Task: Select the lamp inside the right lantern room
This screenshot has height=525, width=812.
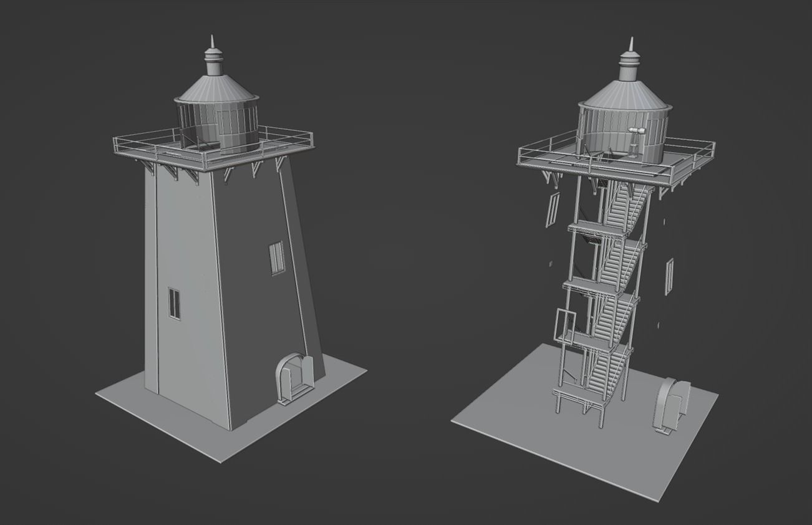Action: 635,142
